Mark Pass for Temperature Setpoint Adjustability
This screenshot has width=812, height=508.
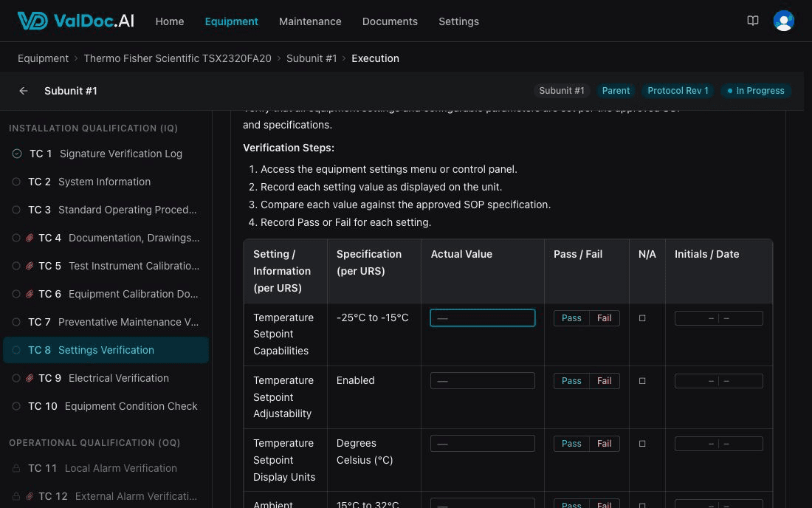pos(571,380)
